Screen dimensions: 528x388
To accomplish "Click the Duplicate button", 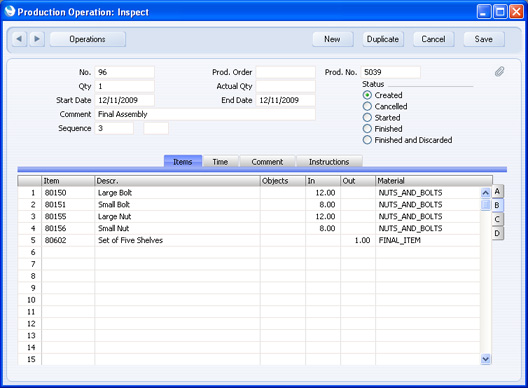I will 383,39.
